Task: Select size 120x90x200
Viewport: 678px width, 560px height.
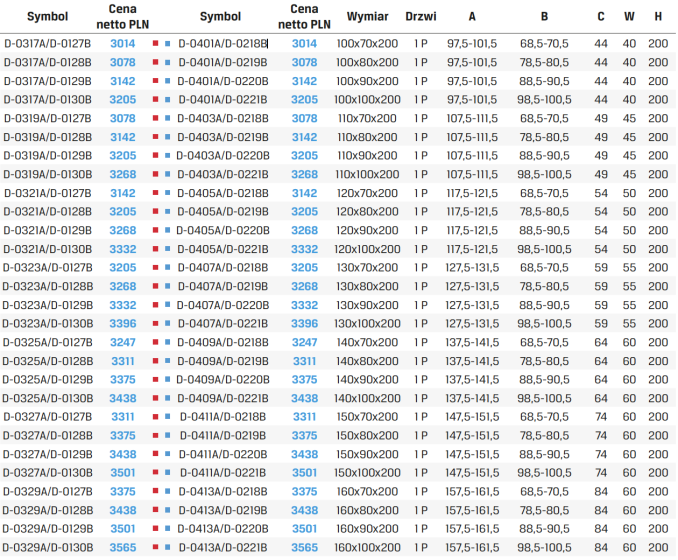Action: [367, 230]
